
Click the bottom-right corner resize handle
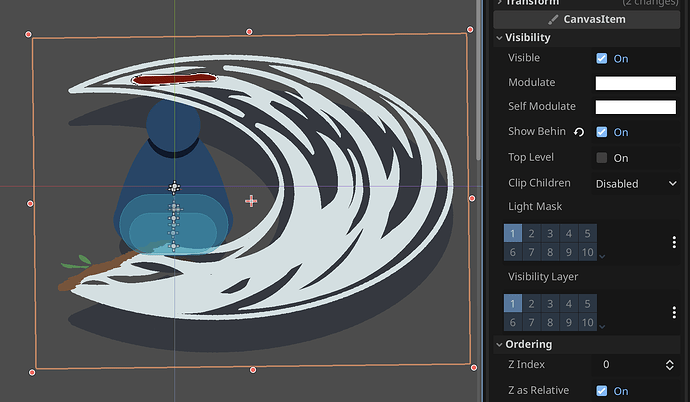point(473,365)
